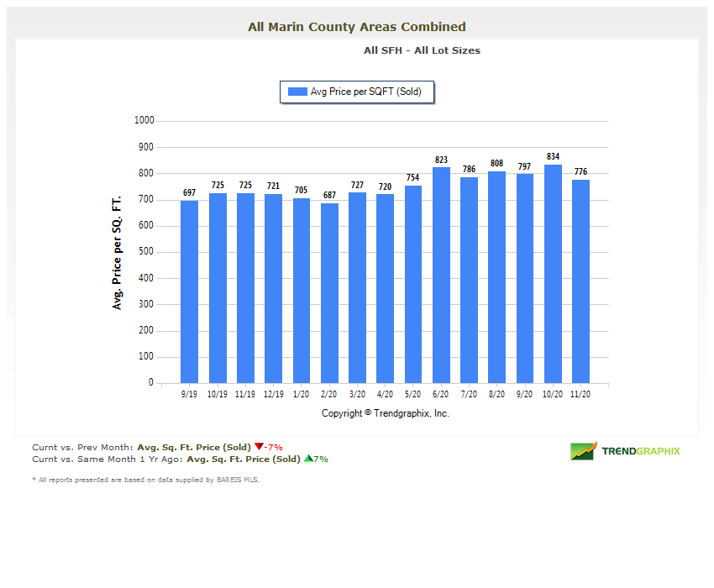Click the Copyright Trendgraphix, Inc. text
Image resolution: width=714 pixels, height=588 pixels.
click(386, 413)
